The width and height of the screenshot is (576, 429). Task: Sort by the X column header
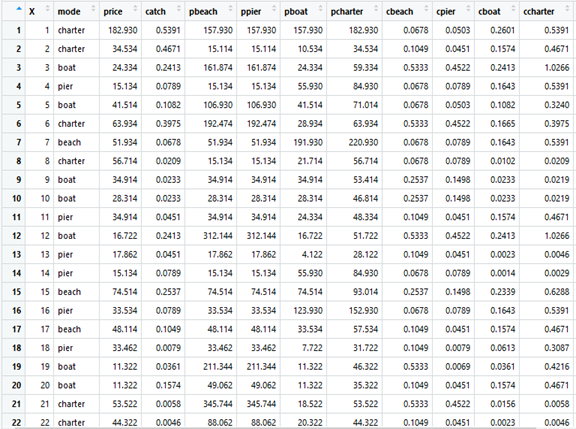(39, 11)
